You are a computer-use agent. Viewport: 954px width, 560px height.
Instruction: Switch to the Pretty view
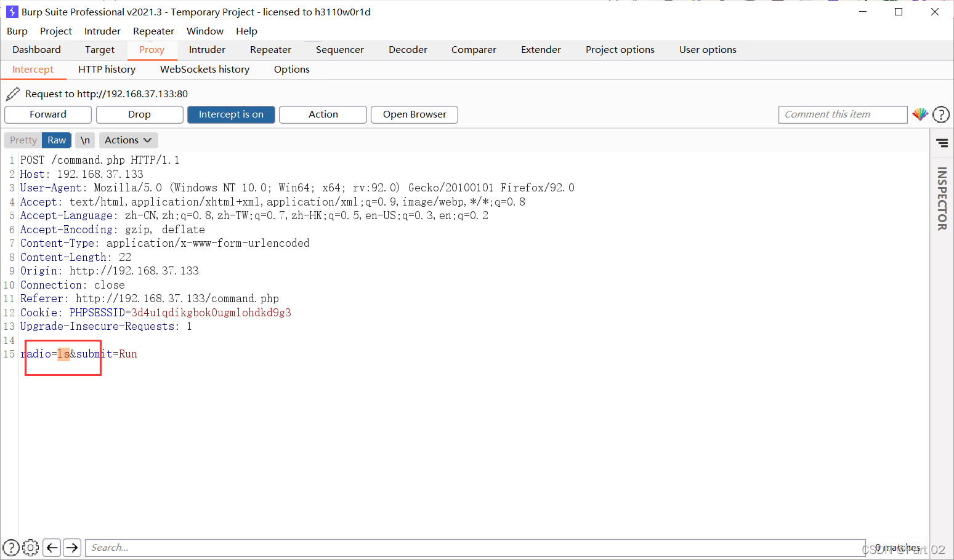pyautogui.click(x=23, y=140)
